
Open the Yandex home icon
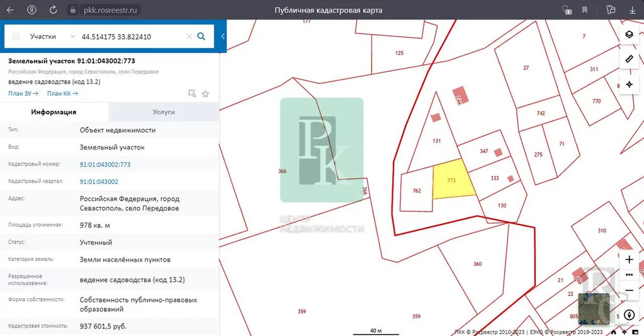[31, 10]
